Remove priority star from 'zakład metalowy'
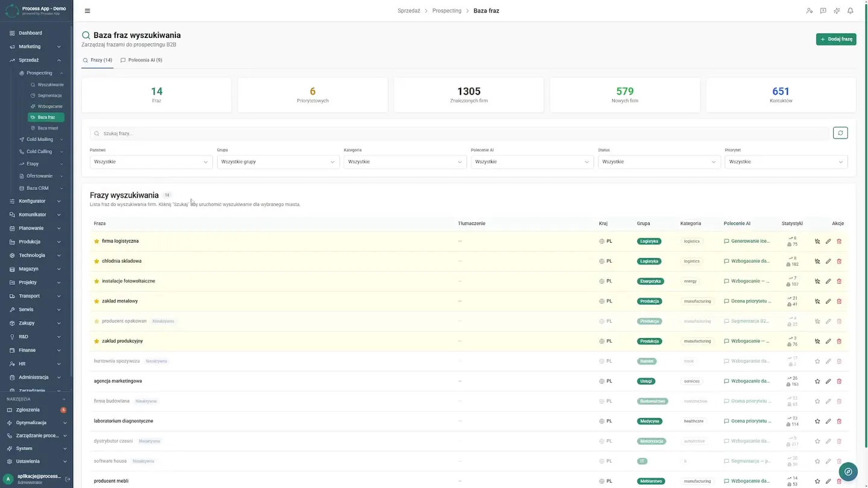The height and width of the screenshot is (488, 868). pyautogui.click(x=817, y=301)
